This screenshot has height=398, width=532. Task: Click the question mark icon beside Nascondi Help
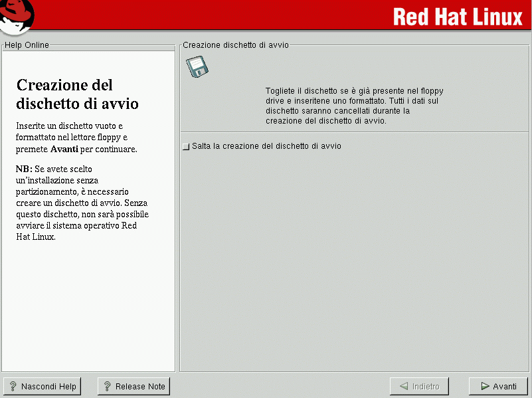click(x=13, y=386)
